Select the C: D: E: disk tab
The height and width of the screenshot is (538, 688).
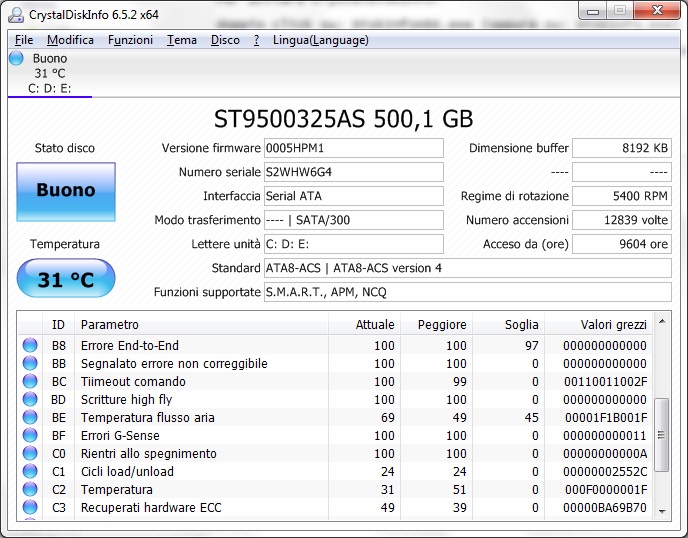(50, 73)
